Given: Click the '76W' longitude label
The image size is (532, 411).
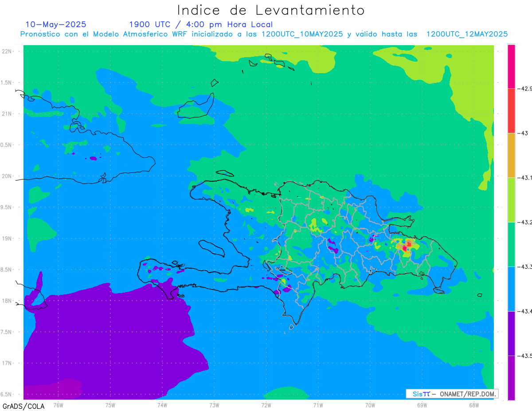Looking at the screenshot, I should [58, 405].
